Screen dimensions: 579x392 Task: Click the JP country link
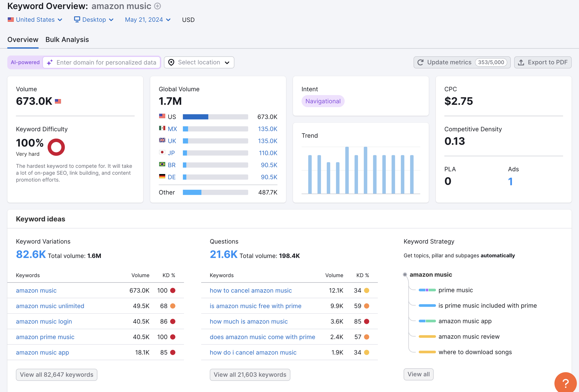(x=171, y=153)
